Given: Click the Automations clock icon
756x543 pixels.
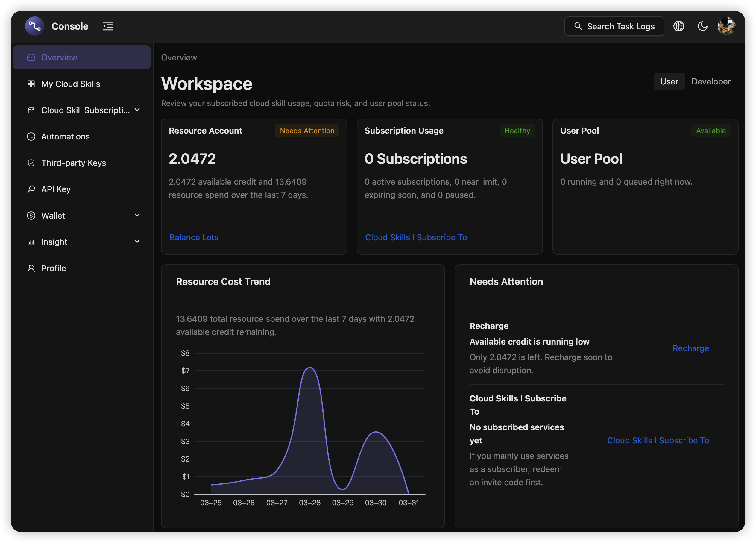Looking at the screenshot, I should point(31,136).
